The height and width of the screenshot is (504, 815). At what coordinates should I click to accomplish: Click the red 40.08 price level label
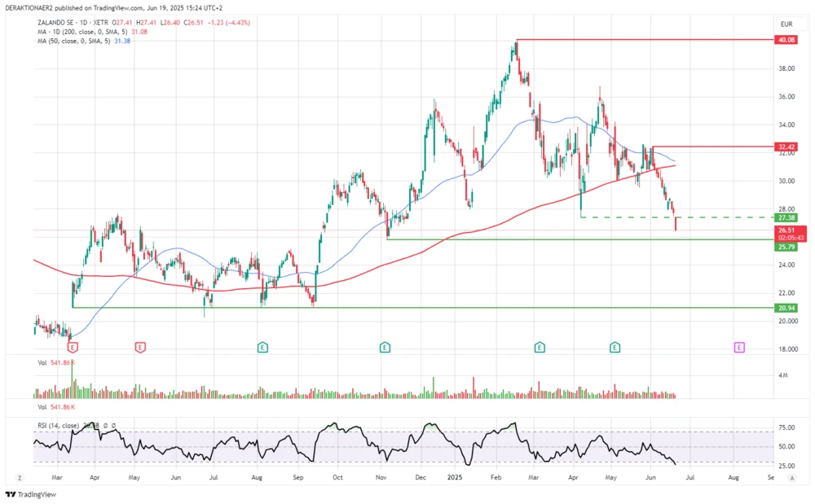click(787, 39)
